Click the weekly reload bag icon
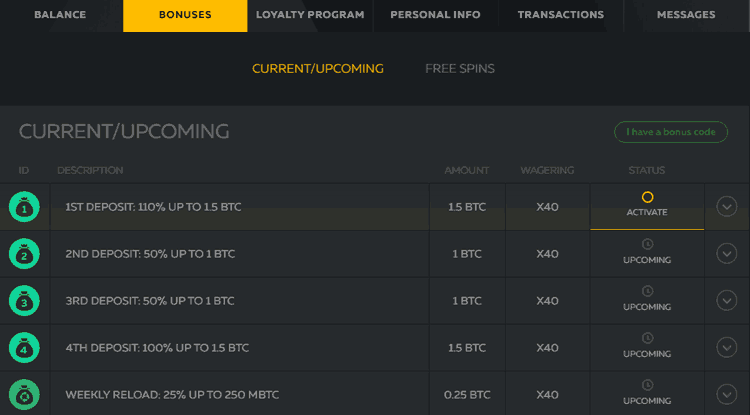750x415 pixels. (24, 394)
